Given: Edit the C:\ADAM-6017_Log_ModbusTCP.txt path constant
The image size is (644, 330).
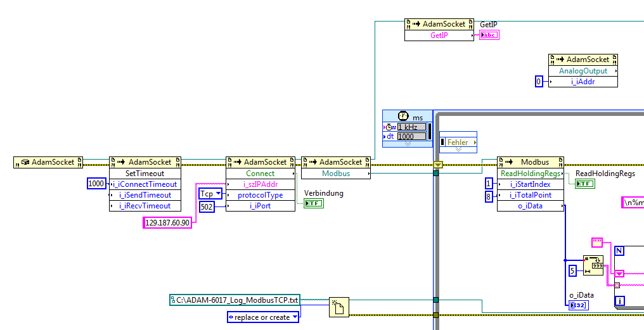Looking at the screenshot, I should pos(235,300).
